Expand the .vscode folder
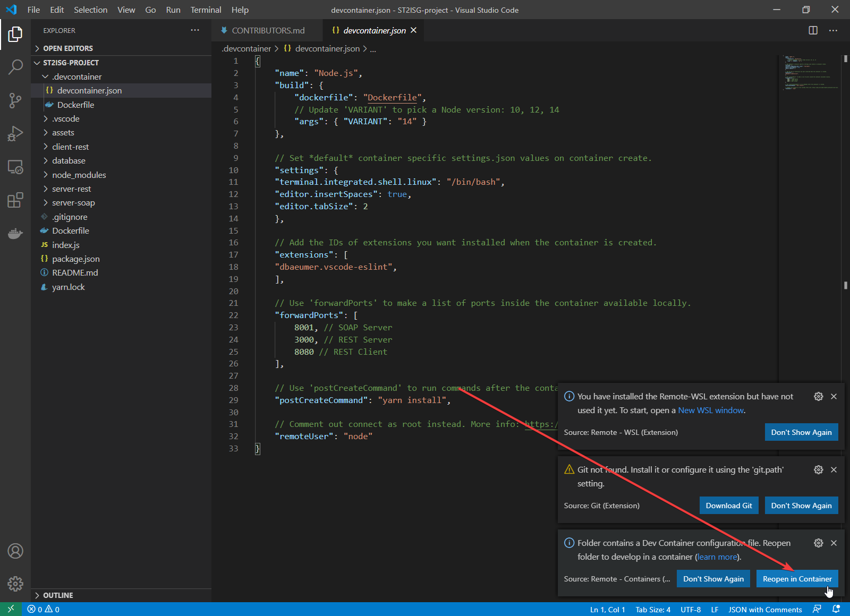Viewport: 850px width, 616px height. (x=121, y=119)
